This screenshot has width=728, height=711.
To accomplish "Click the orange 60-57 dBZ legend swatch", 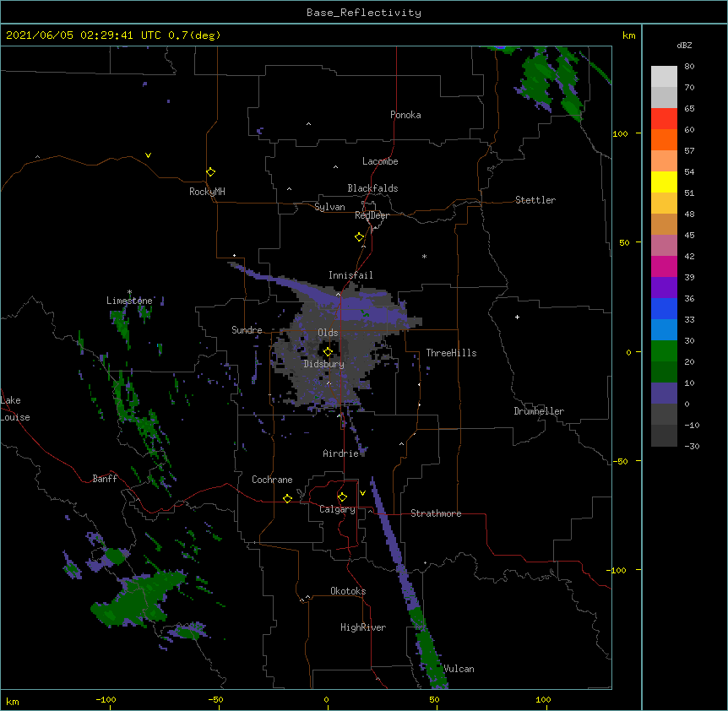I will pyautogui.click(x=664, y=139).
